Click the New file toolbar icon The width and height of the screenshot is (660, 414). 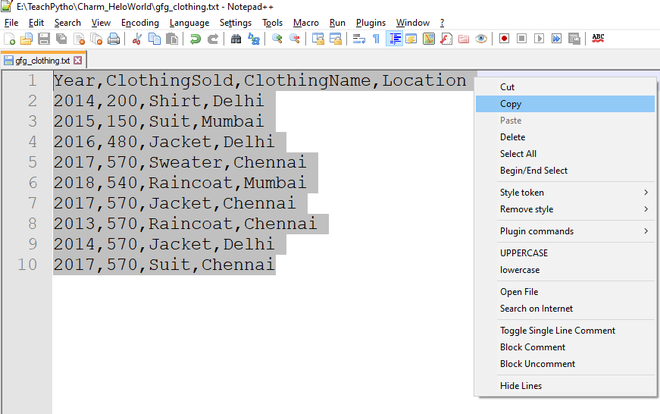tap(9, 39)
